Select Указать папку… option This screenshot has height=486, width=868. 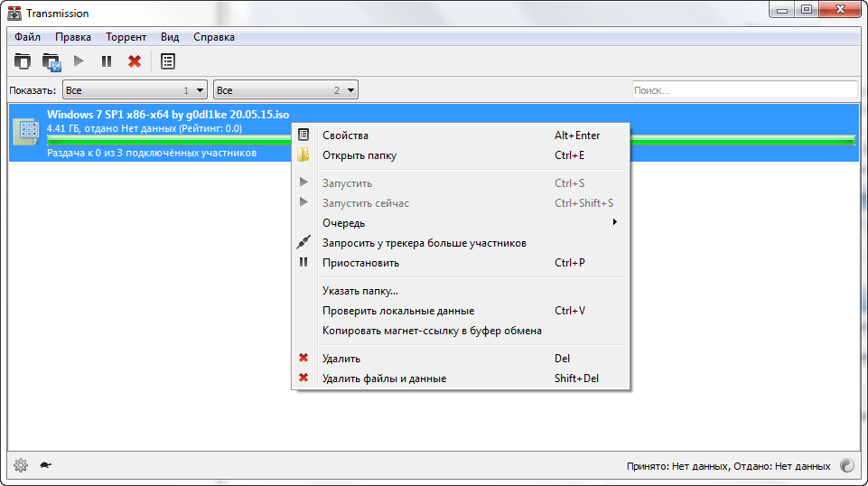(461, 291)
